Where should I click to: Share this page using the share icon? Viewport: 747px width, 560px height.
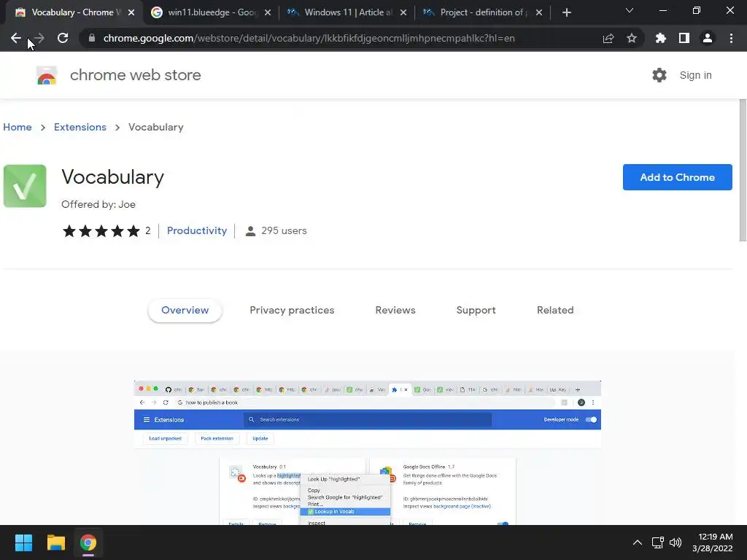point(608,38)
